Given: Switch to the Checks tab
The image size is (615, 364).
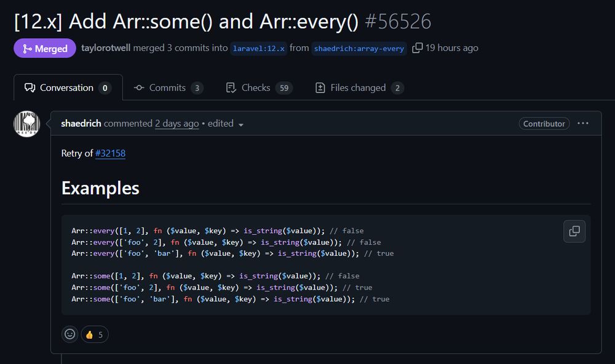Looking at the screenshot, I should (x=259, y=88).
